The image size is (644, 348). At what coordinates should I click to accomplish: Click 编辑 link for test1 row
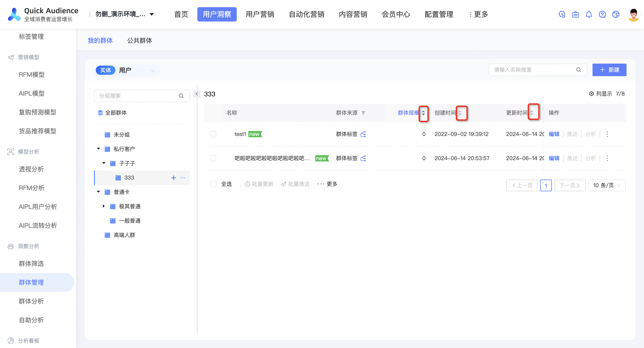pos(554,134)
